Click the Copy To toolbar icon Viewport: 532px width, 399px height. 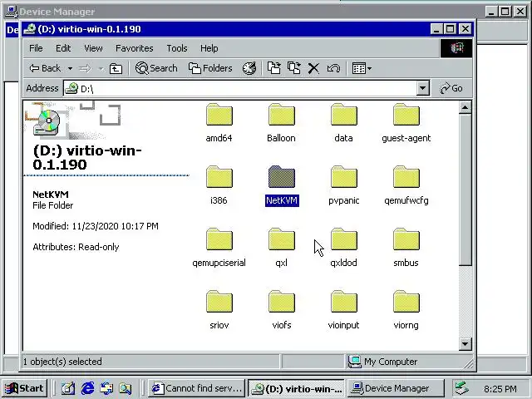[293, 68]
